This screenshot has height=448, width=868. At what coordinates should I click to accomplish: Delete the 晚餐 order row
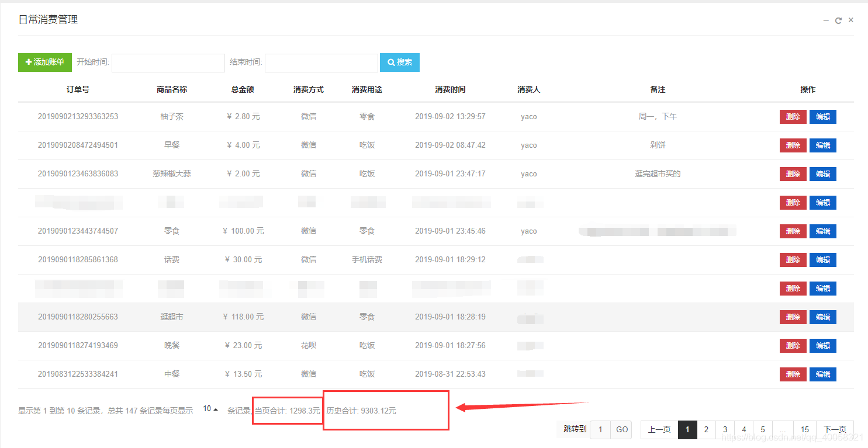793,346
